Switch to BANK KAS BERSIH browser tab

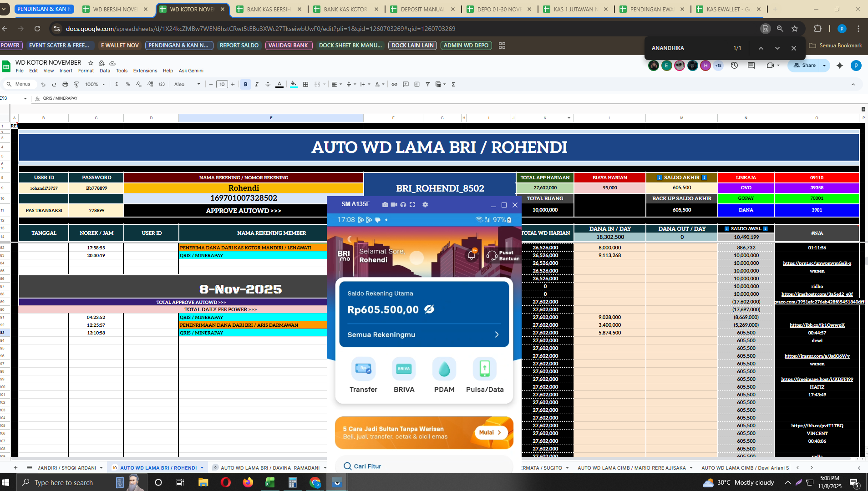(269, 9)
